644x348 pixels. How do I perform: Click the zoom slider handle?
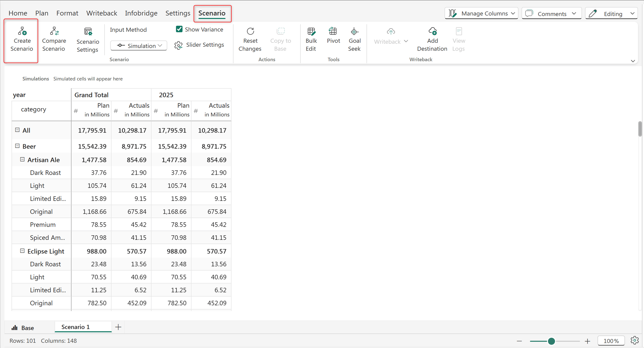(551, 341)
